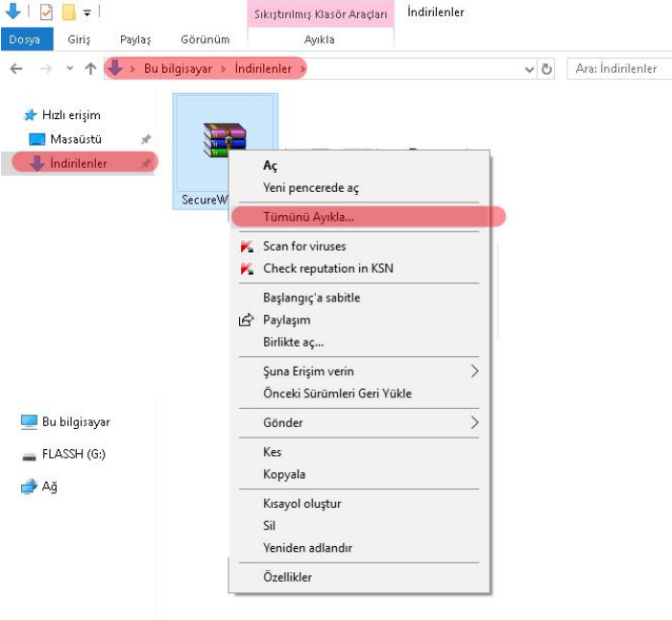Click the Ara: İndirilenler search box

coord(619,68)
